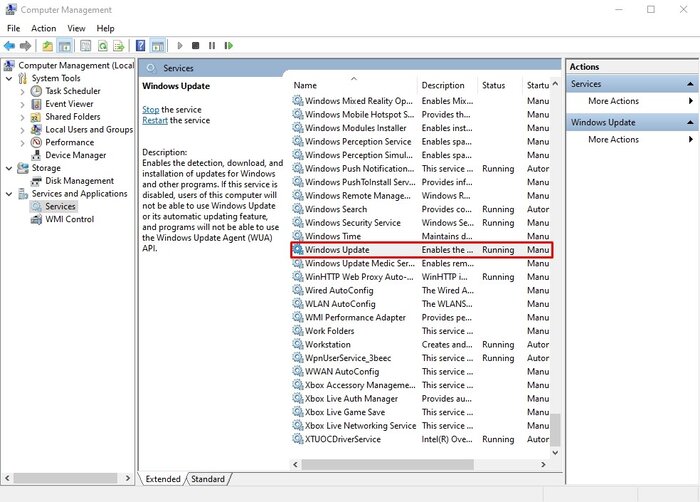
Task: Select the Device Manager icon
Action: pos(36,155)
